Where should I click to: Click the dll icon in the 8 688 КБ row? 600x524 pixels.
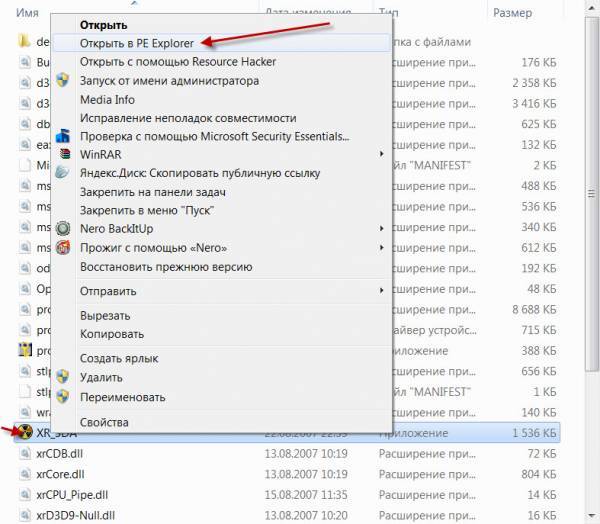(25, 309)
